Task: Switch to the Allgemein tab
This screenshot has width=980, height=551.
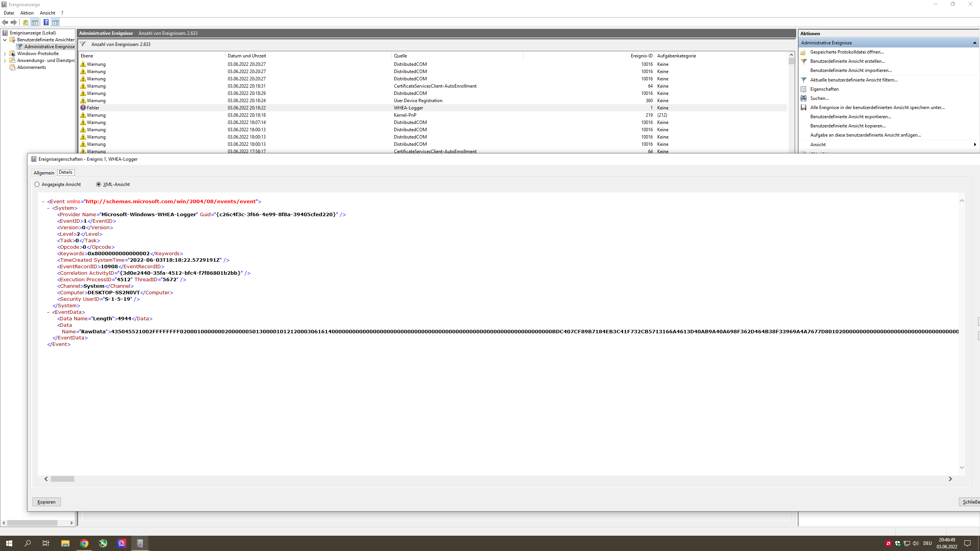Action: point(44,173)
